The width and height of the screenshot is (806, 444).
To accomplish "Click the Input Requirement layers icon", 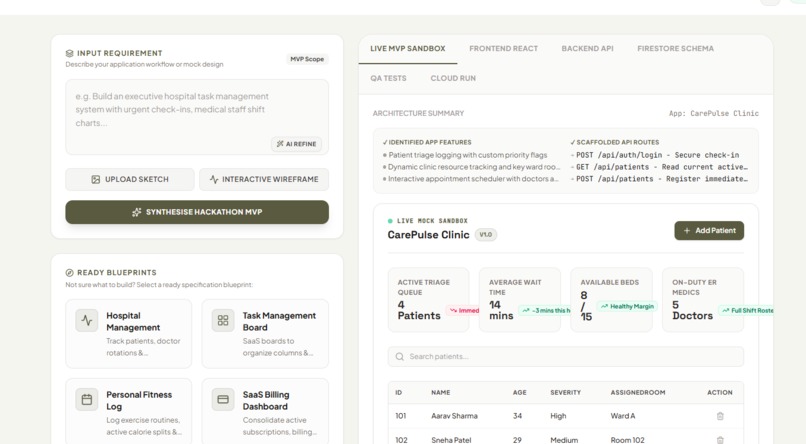I will pos(69,53).
